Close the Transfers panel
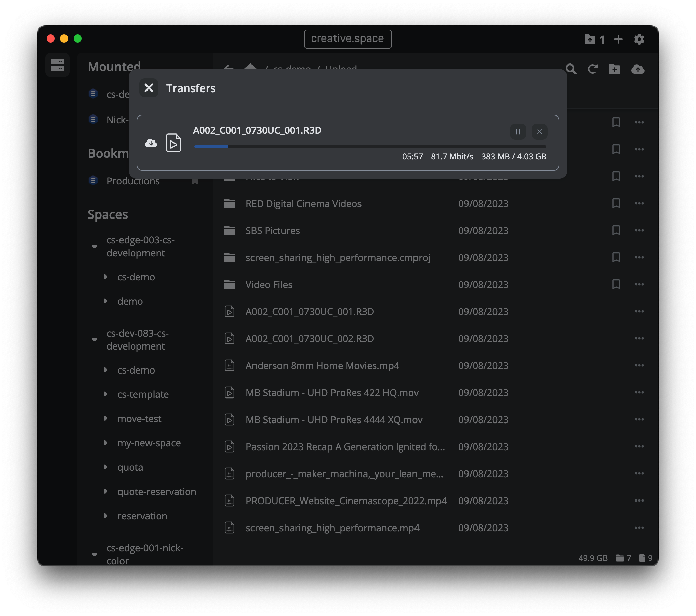This screenshot has width=696, height=616. tap(149, 88)
